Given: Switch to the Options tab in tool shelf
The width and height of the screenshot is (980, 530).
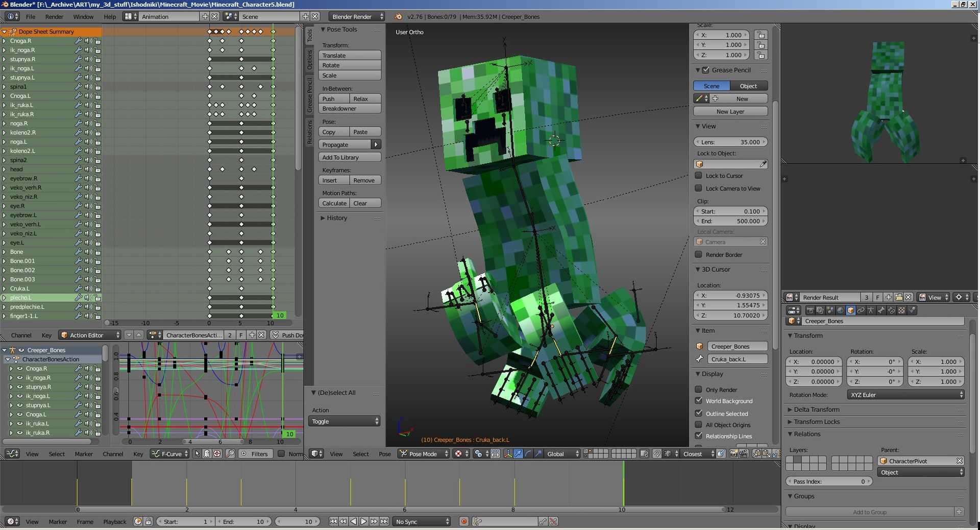Looking at the screenshot, I should click(309, 60).
